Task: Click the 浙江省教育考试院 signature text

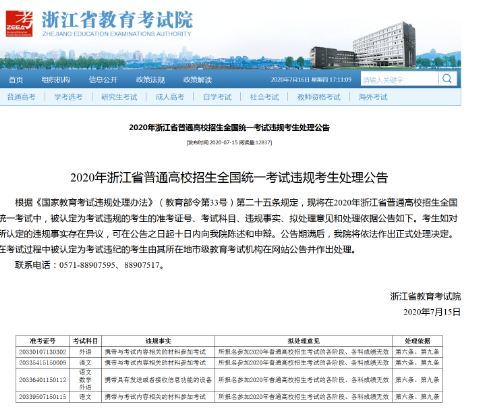Action: tap(425, 296)
